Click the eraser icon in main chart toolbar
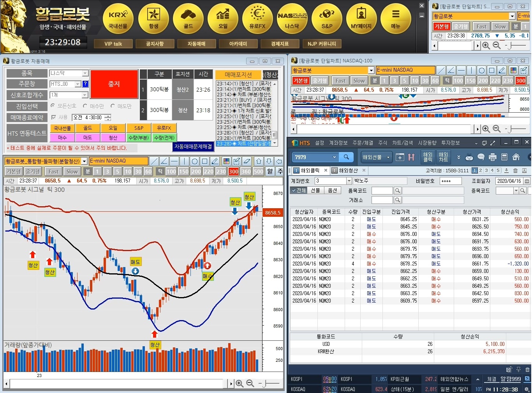The width and height of the screenshot is (532, 393). [247, 161]
